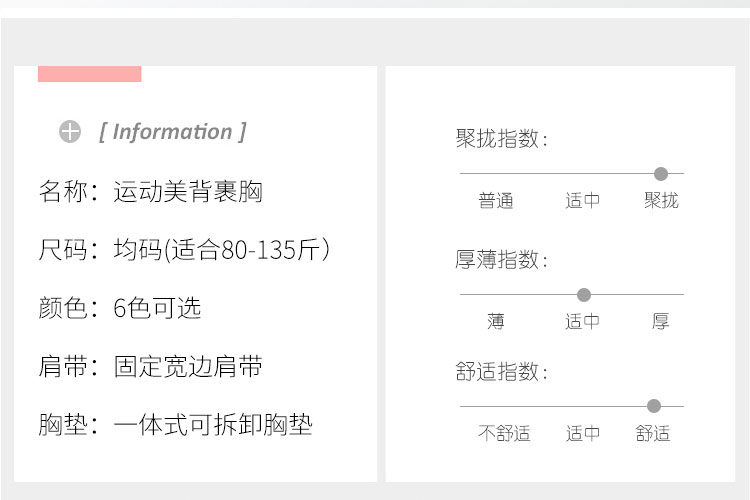This screenshot has height=500, width=750.
Task: Click the plus icon beside Information
Action: click(x=70, y=132)
